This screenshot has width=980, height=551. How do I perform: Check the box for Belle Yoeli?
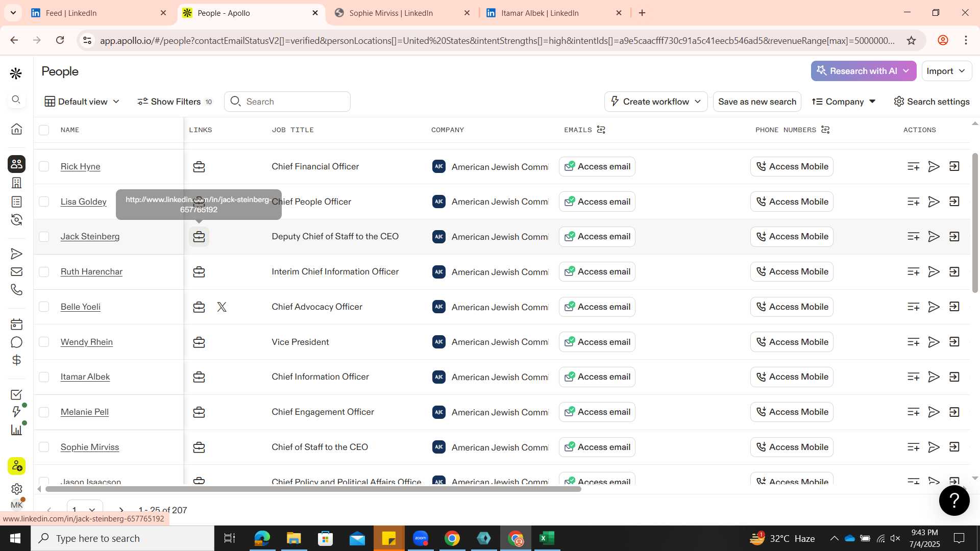click(44, 307)
